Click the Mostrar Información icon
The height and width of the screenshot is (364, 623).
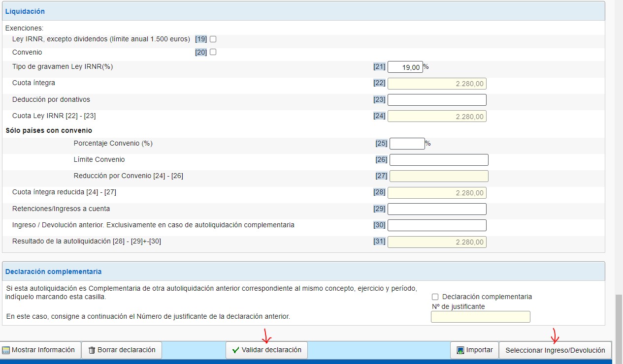click(x=6, y=350)
